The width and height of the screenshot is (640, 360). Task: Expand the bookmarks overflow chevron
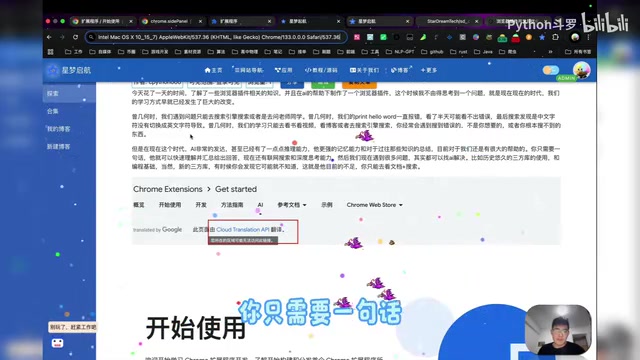tap(550, 52)
